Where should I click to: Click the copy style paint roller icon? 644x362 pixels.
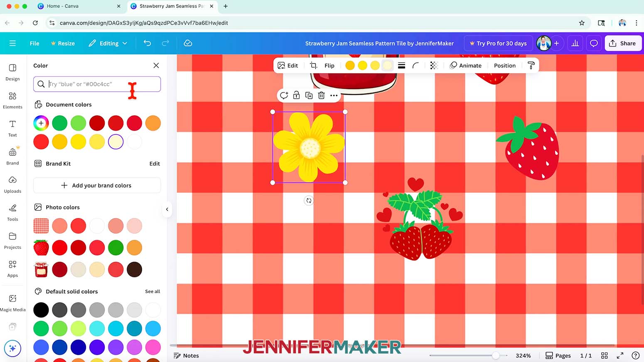[531, 66]
